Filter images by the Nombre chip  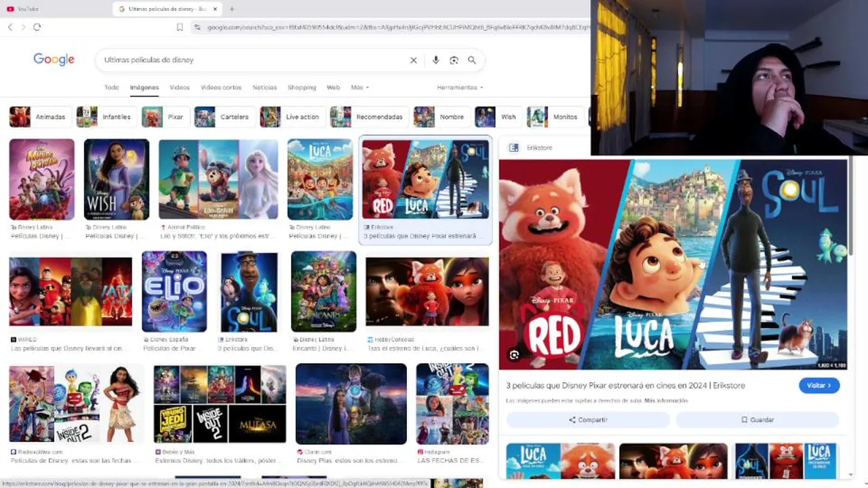click(x=441, y=117)
